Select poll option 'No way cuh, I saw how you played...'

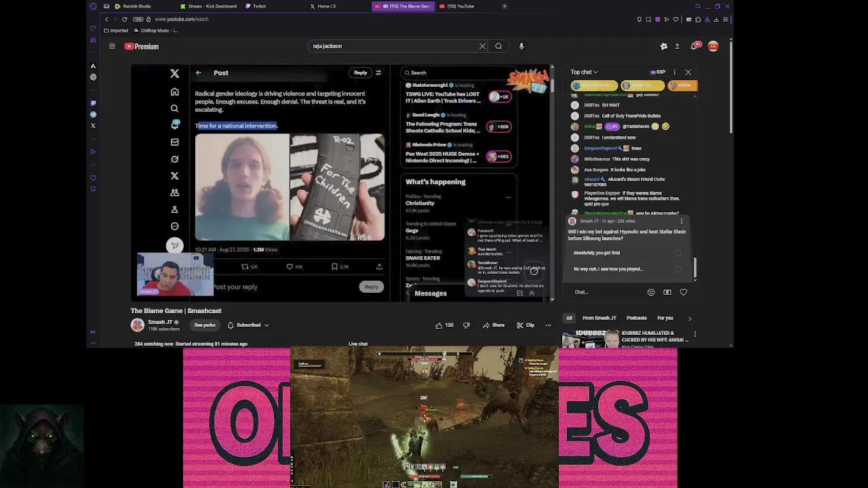point(627,269)
